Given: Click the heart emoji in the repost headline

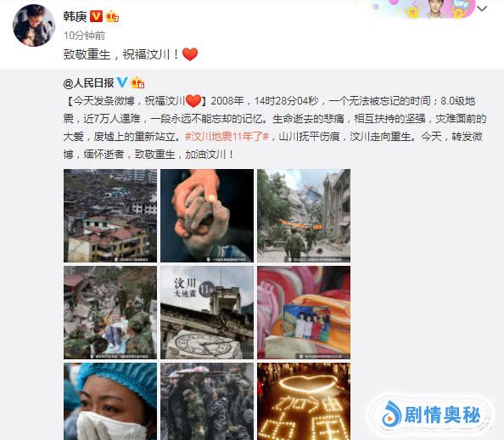Looking at the screenshot, I should pos(193,101).
